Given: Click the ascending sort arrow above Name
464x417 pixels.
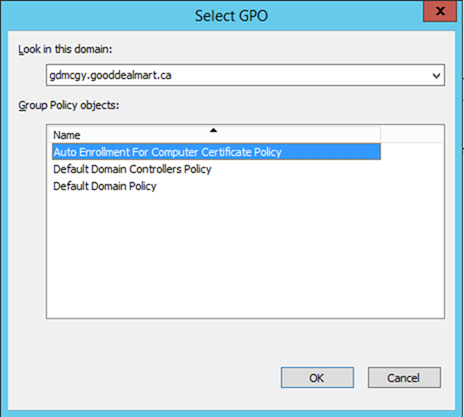Looking at the screenshot, I should [x=214, y=130].
